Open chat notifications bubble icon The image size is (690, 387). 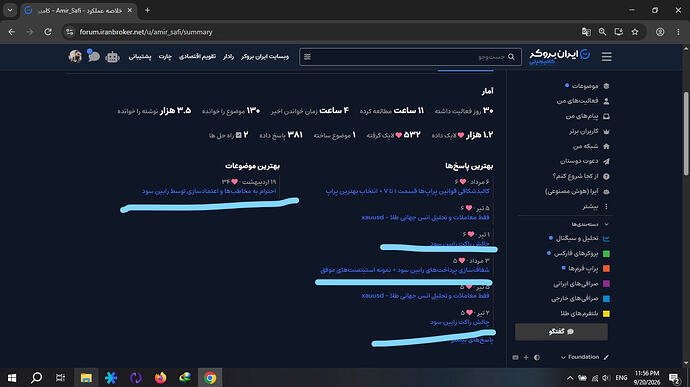93,56
